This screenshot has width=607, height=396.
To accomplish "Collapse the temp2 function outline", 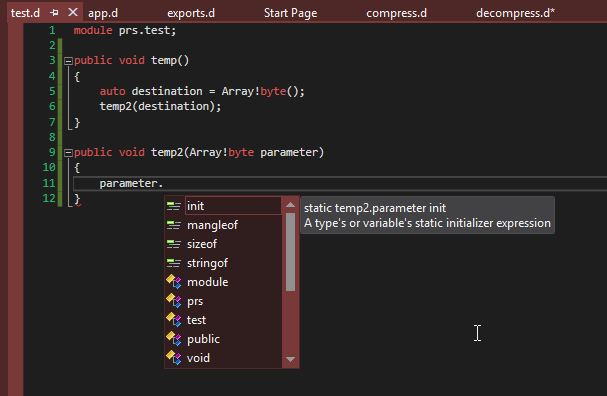I will click(68, 153).
